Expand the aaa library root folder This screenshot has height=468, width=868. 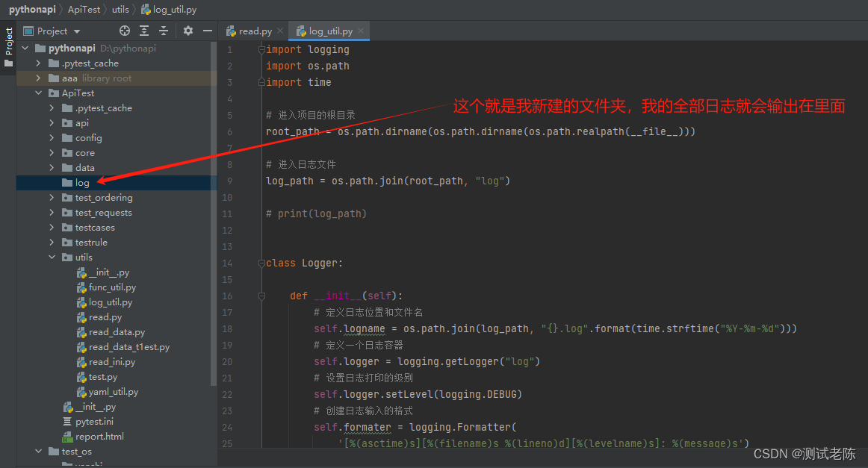[x=38, y=78]
